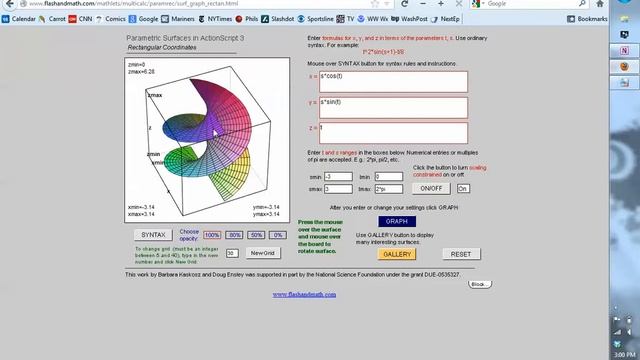Open the Carrot bookmark
Viewport: 640px width, 360px height.
[52, 19]
